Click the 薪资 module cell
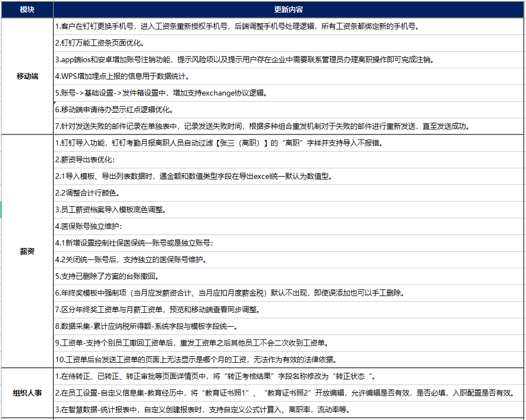526x420 pixels. [27, 251]
